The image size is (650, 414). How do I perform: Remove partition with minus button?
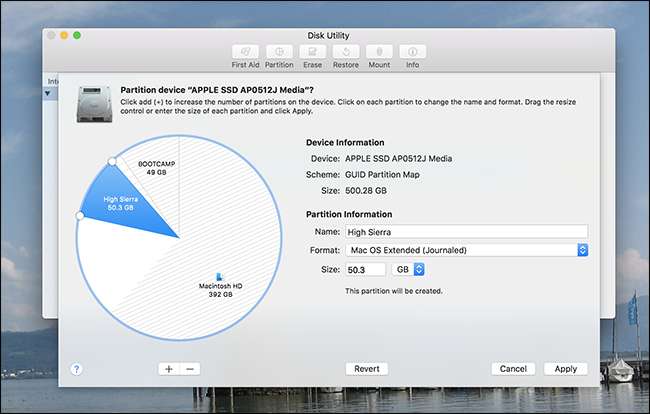coord(190,369)
